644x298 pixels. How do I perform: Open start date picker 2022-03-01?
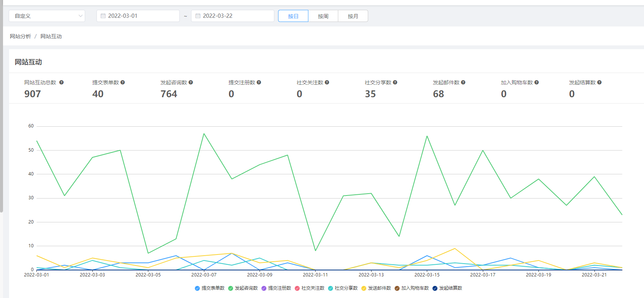pos(138,16)
